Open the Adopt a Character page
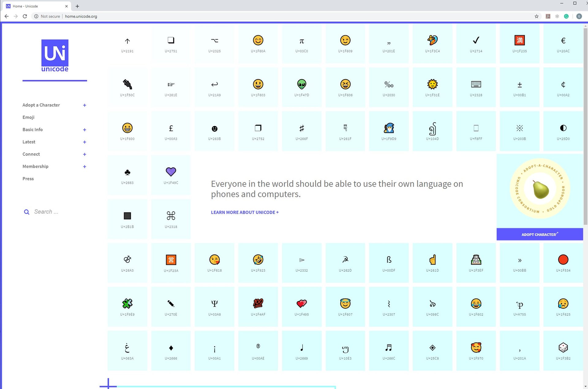 coord(41,105)
